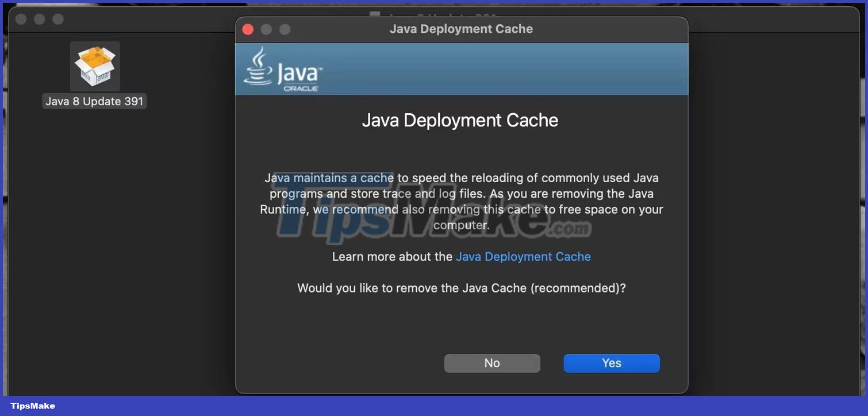Viewport: 868px width, 416px height.
Task: Click No to keep the Java Cache
Action: tap(492, 363)
